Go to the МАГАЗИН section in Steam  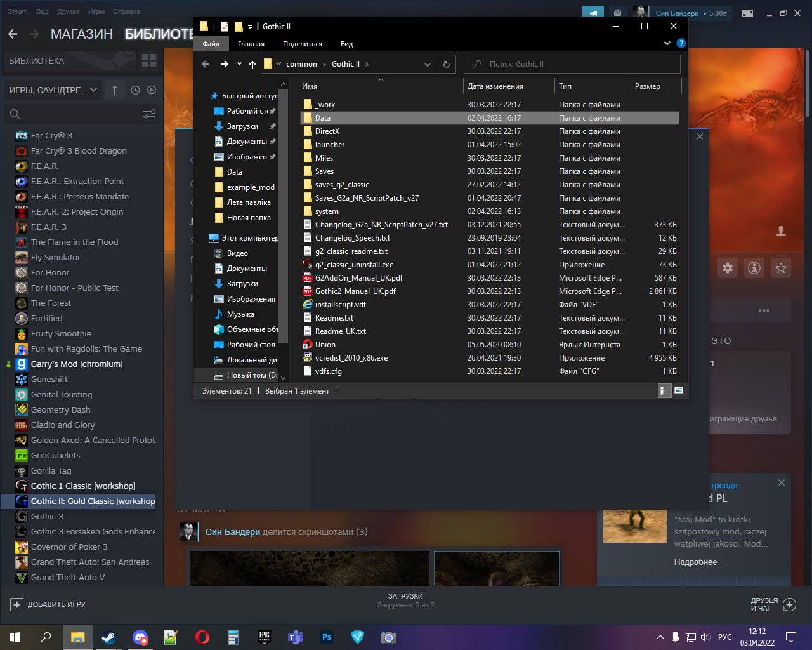coord(82,34)
